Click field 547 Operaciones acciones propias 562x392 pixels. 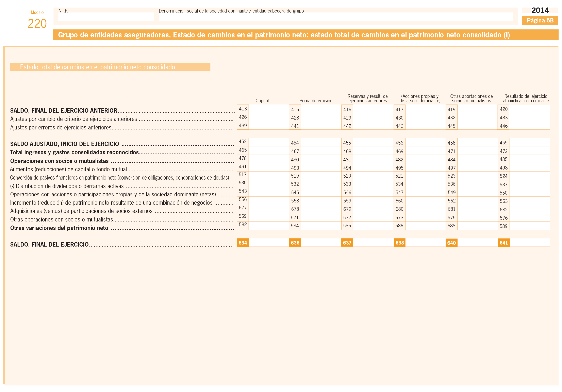pyautogui.click(x=425, y=192)
